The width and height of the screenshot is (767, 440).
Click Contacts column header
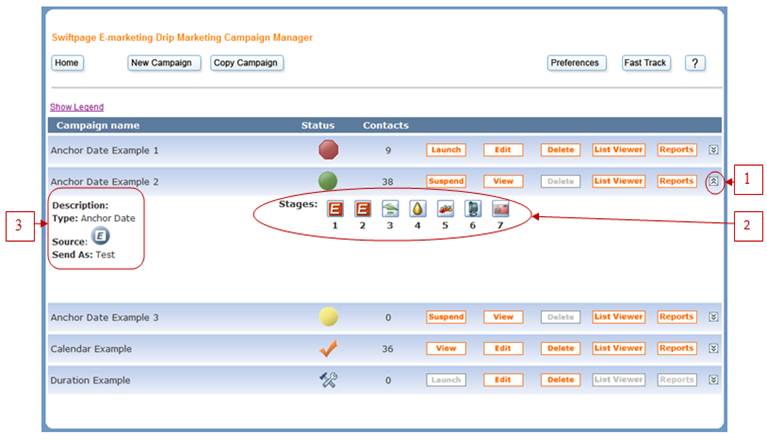(x=385, y=125)
